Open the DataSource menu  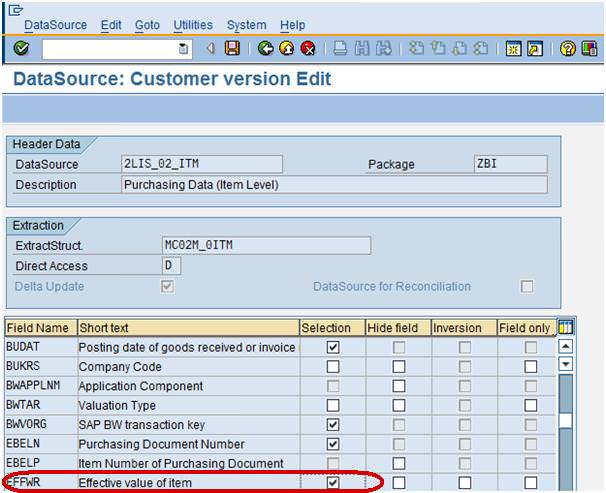[x=55, y=25]
